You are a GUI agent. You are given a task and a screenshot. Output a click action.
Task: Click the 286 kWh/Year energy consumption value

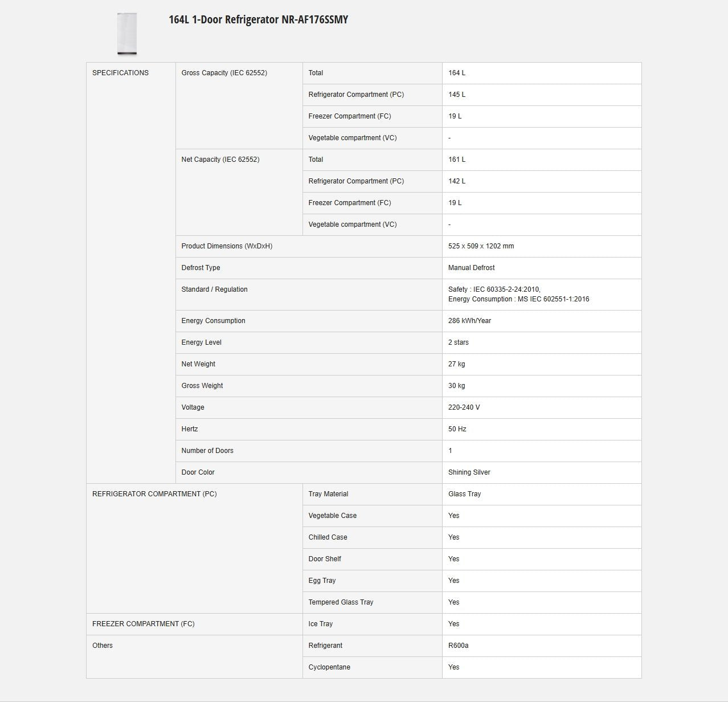click(x=469, y=321)
